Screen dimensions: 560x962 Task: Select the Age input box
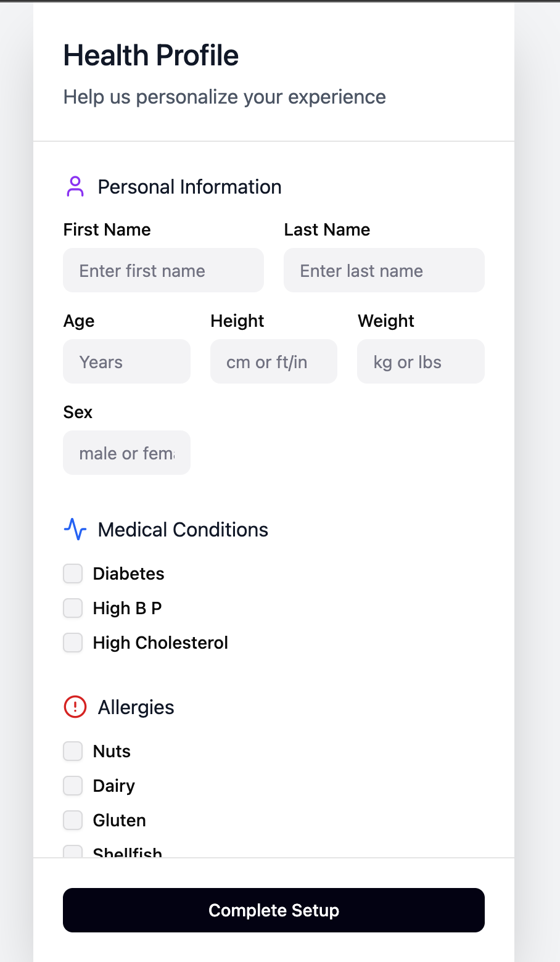pyautogui.click(x=126, y=361)
